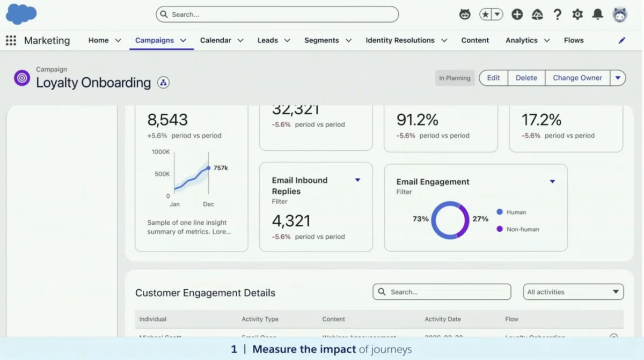The width and height of the screenshot is (644, 360).
Task: Click the hierarchy icon beside Loyalty Onboarding
Action: coord(163,83)
